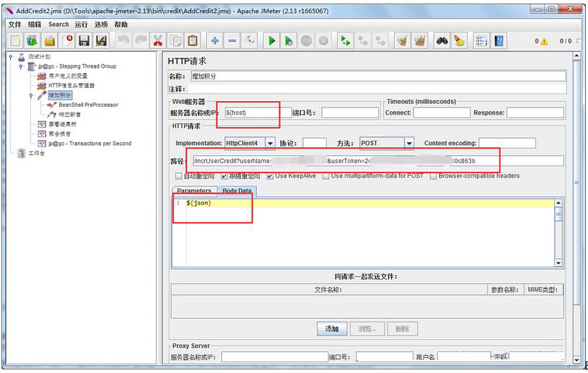Open the Search menu
The height and width of the screenshot is (373, 588).
(x=58, y=25)
